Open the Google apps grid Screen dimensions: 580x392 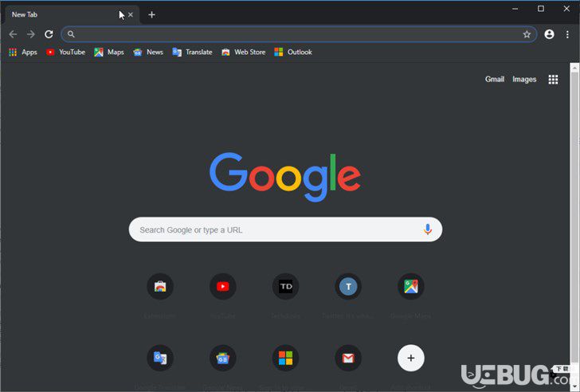click(553, 80)
